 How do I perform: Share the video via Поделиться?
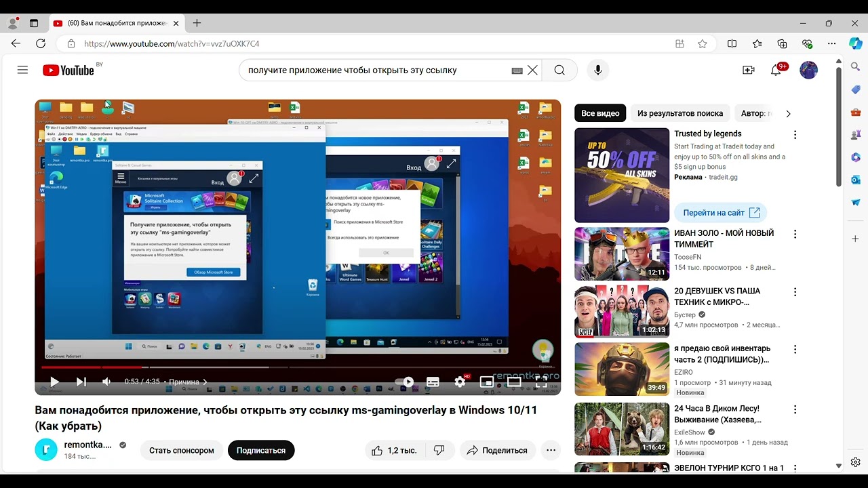tap(498, 450)
